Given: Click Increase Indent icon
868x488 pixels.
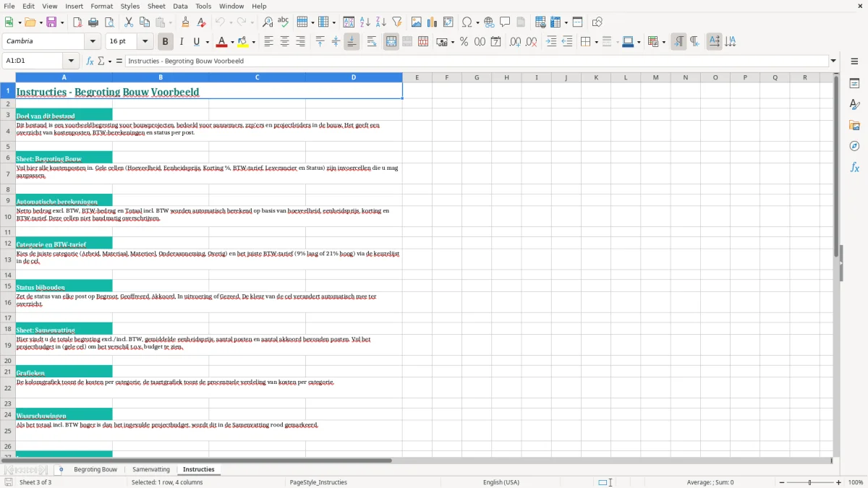Looking at the screenshot, I should pos(551,42).
